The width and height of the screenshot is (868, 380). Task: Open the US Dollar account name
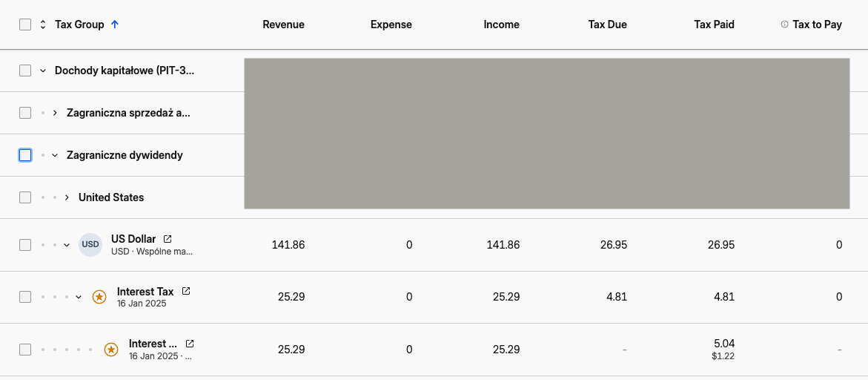click(x=133, y=239)
